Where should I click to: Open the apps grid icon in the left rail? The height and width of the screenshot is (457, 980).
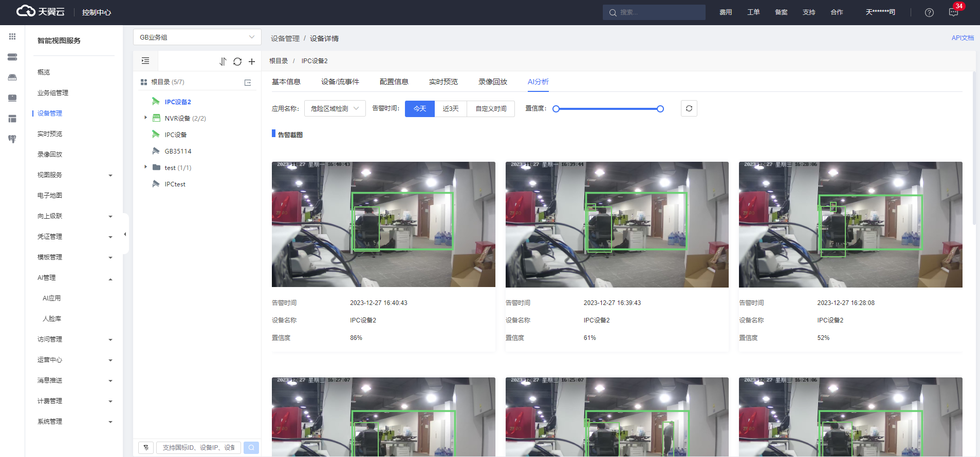[x=12, y=36]
